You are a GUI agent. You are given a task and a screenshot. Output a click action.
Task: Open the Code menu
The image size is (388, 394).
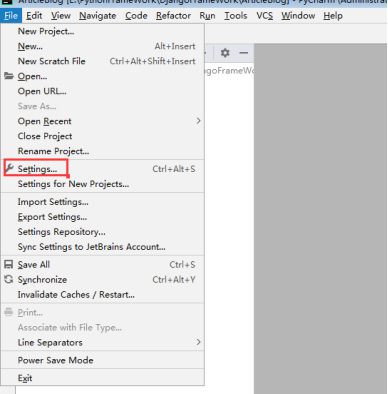click(136, 16)
